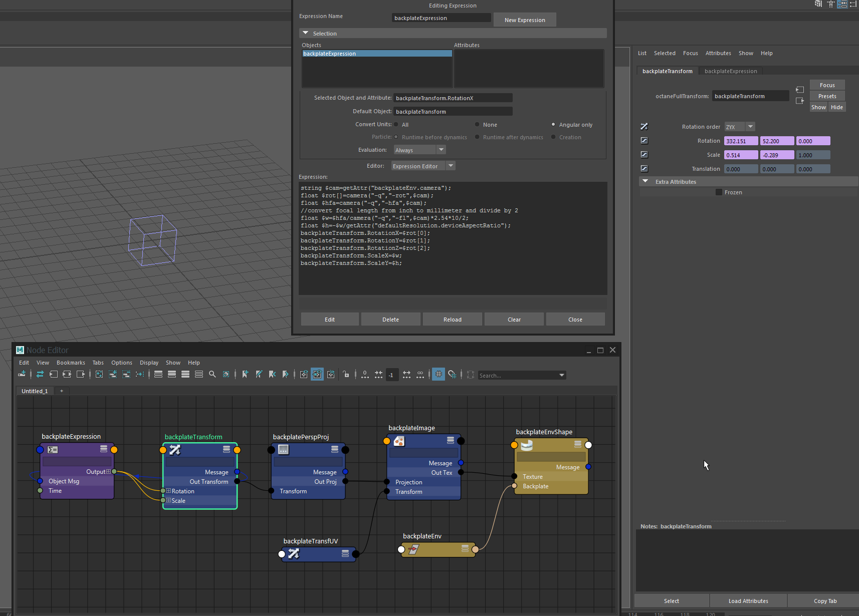
Task: Toggle grid visibility in Node Editor
Action: tap(439, 374)
